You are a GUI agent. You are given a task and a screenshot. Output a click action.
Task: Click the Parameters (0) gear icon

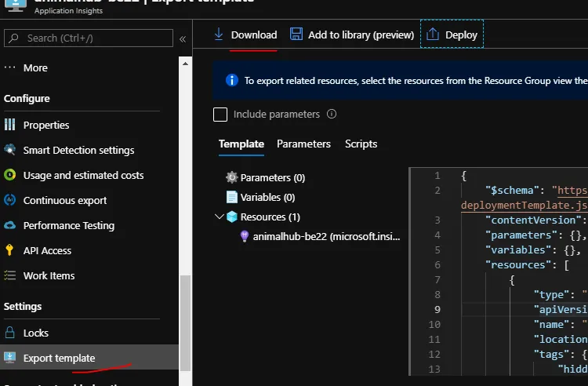coord(232,177)
